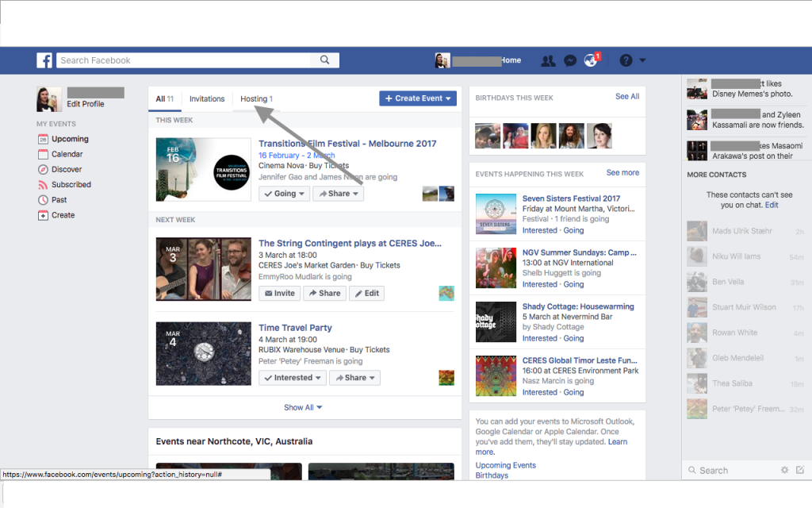This screenshot has width=812, height=508.
Task: Click Edit button for String Contingent event
Action: point(366,294)
